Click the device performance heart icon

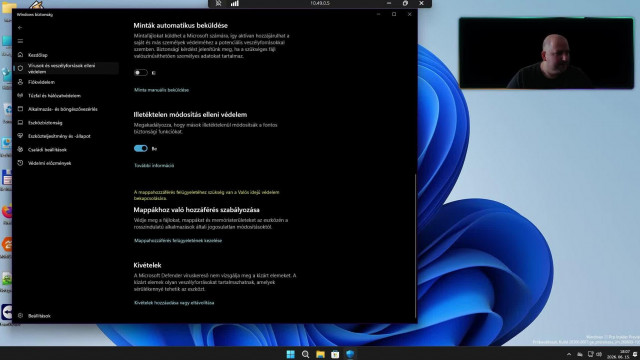point(20,136)
